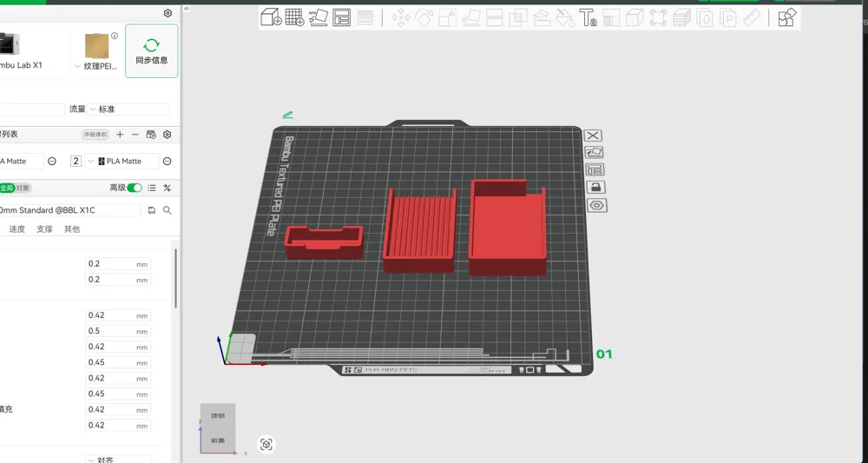Expand filament 2 PLA Matte dropdown
Viewport: 868px width, 463px height.
(x=122, y=162)
